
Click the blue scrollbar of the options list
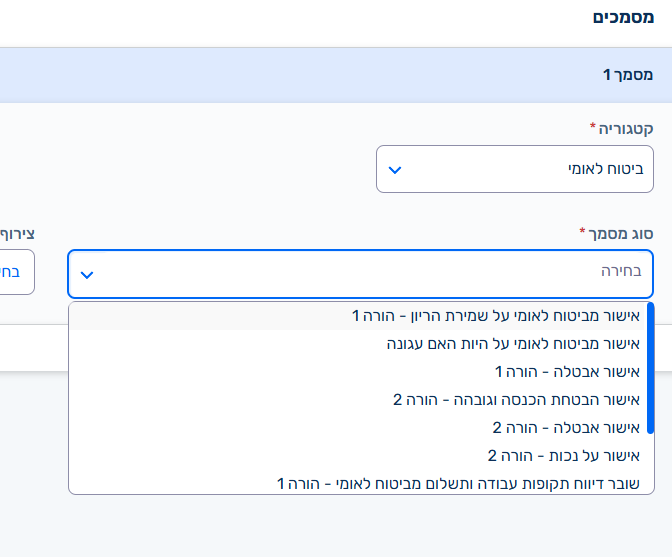650,368
